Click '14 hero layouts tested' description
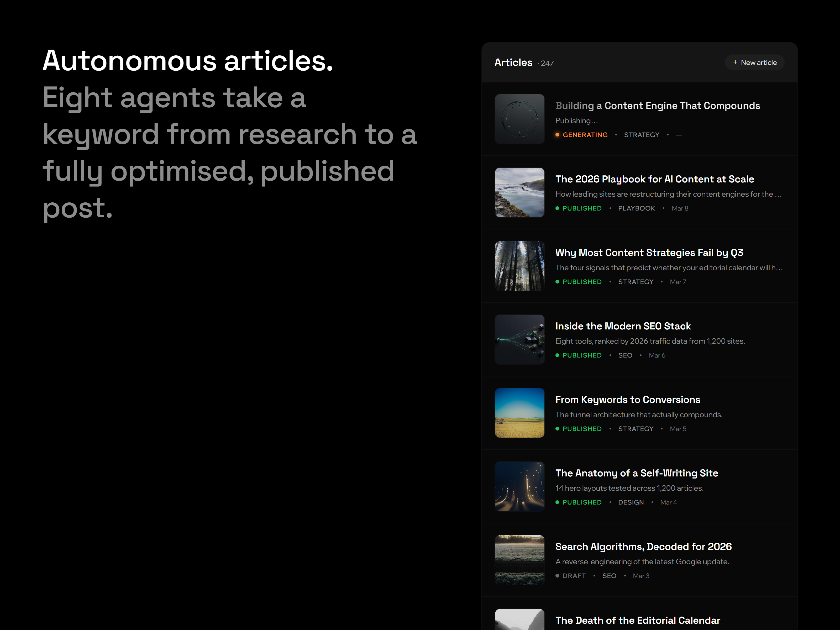This screenshot has width=840, height=630. [629, 488]
